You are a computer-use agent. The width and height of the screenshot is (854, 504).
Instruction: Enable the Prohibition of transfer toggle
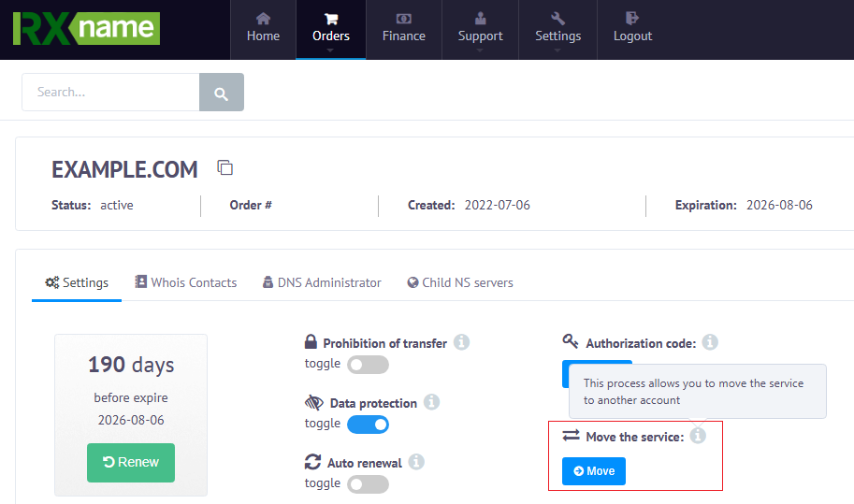[x=368, y=365]
